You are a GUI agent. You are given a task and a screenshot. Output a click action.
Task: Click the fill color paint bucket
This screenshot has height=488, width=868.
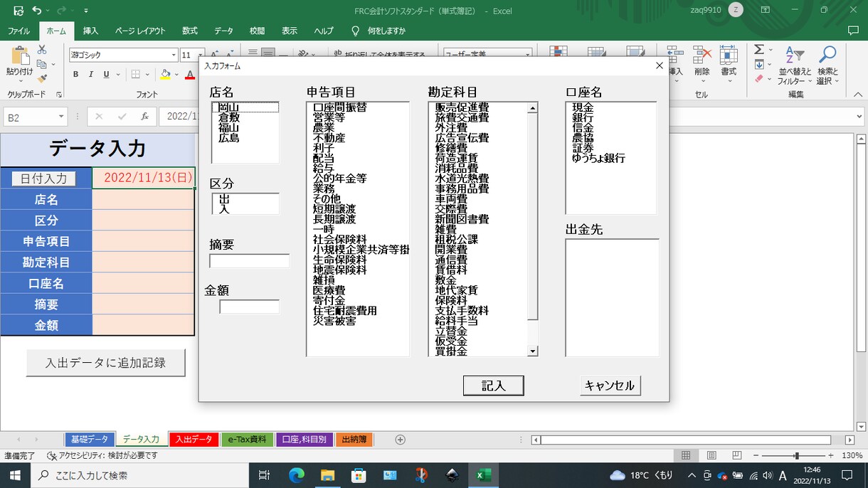(165, 74)
